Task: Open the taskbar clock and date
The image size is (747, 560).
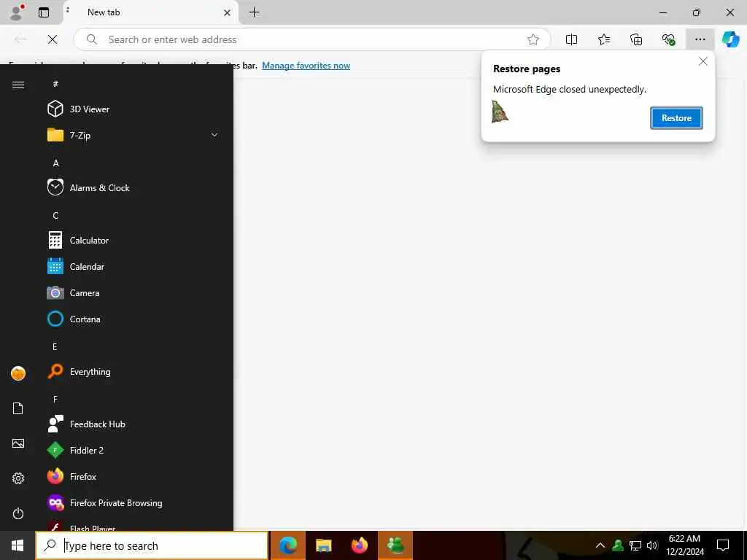Action: (684, 545)
